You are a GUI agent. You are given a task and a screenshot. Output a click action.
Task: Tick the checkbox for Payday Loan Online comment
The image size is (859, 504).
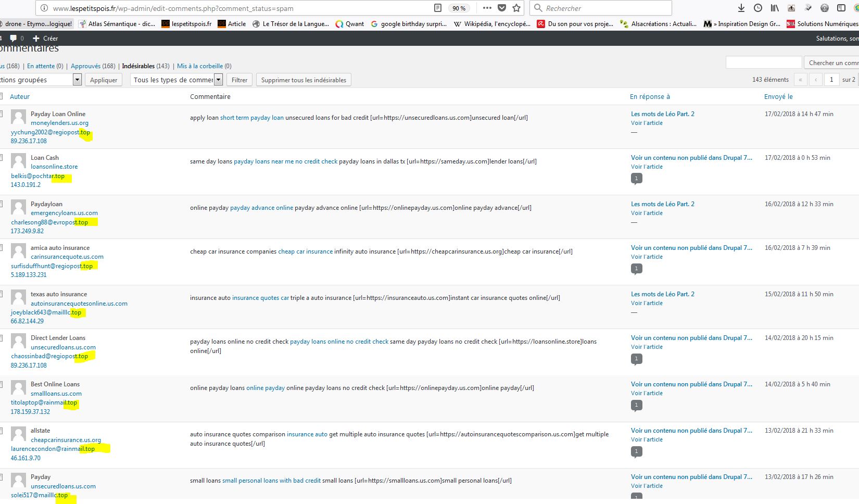pos(1,114)
